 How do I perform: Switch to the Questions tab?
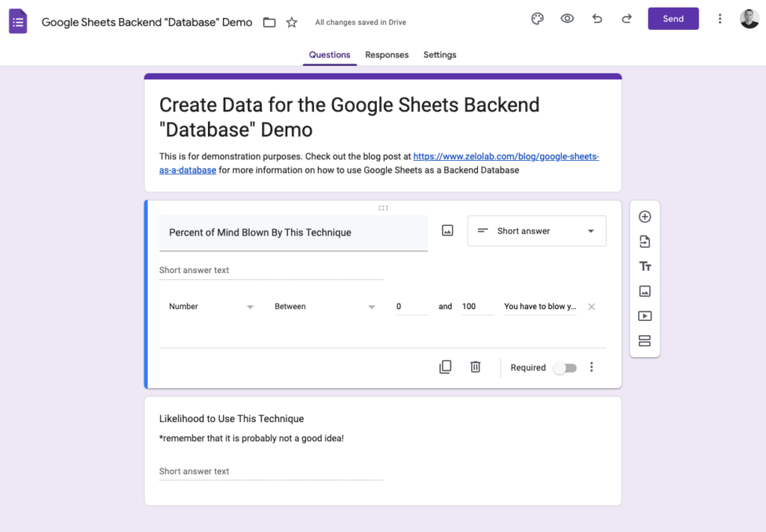click(x=329, y=55)
